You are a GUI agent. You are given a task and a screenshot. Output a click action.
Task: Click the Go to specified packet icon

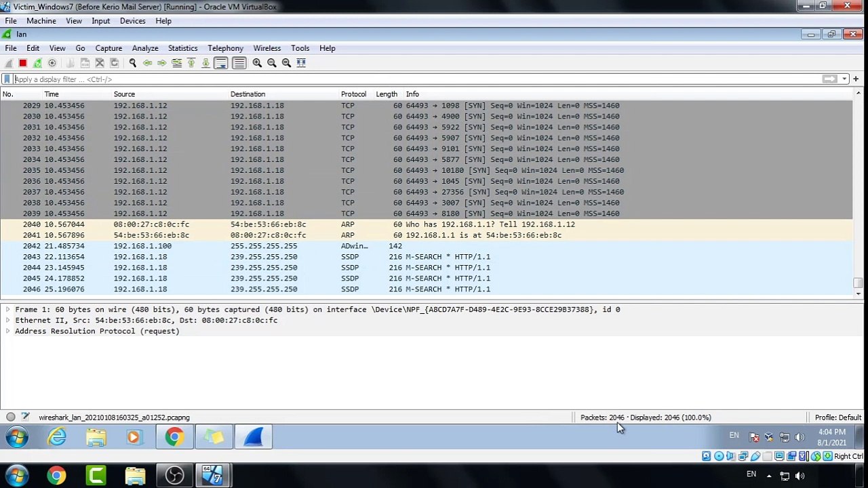coord(176,63)
